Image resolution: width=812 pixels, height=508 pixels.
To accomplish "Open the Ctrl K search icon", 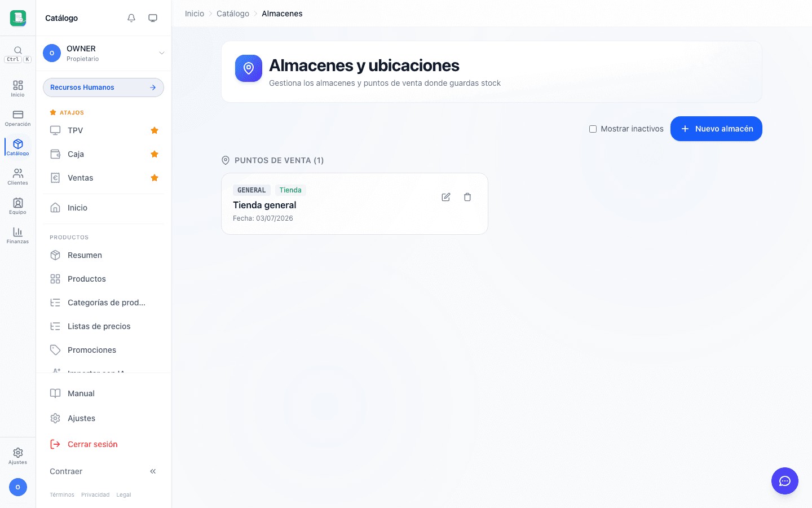I will pyautogui.click(x=18, y=54).
